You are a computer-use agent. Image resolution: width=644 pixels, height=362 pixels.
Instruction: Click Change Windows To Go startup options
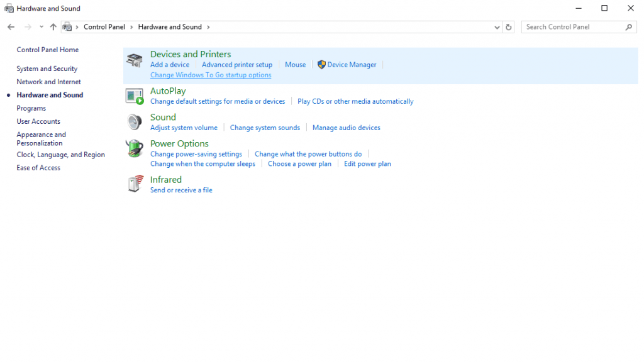[211, 75]
